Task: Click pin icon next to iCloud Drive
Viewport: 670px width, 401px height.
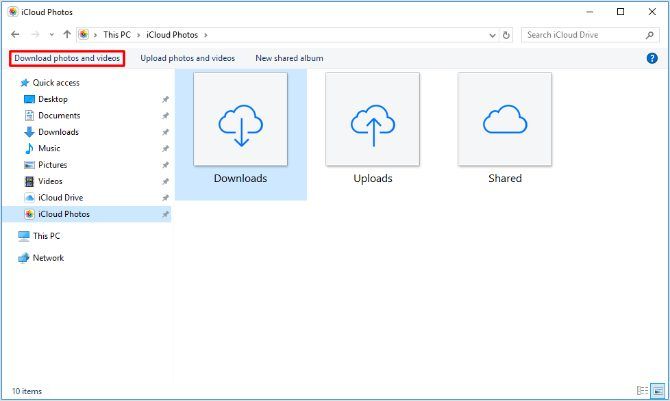Action: [165, 198]
